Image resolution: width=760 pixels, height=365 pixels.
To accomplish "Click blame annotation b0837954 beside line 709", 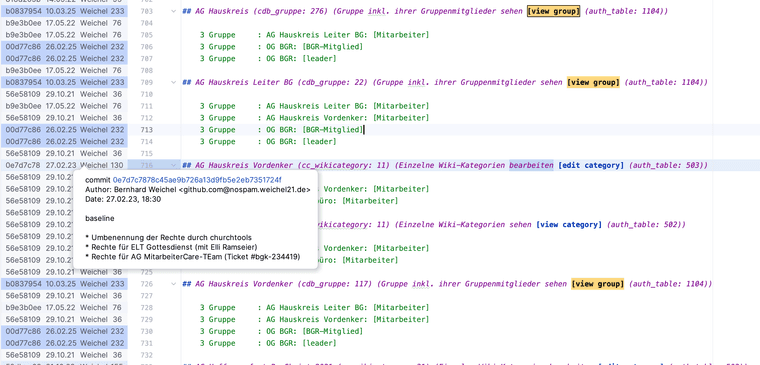I will [x=64, y=82].
